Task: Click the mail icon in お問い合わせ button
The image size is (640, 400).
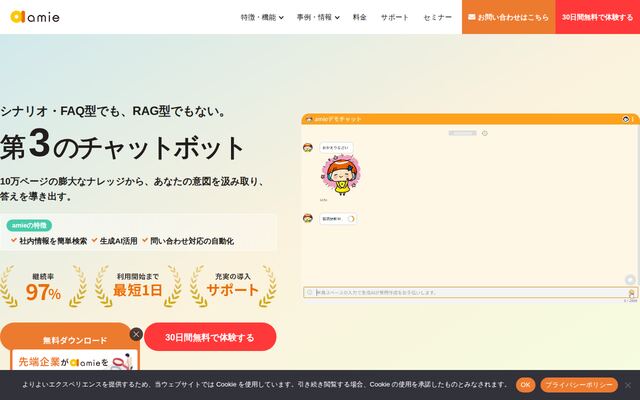Action: [471, 17]
